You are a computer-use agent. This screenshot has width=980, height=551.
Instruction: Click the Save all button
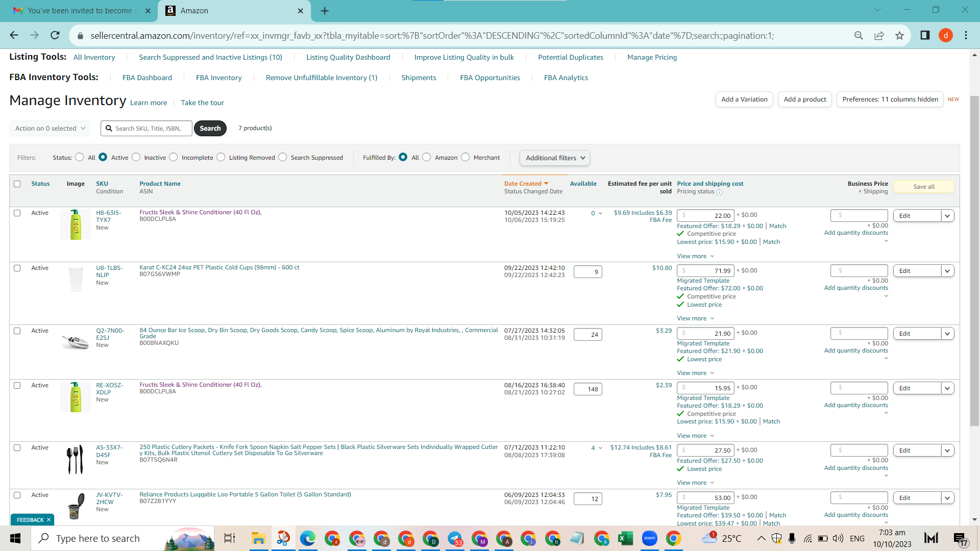coord(924,187)
